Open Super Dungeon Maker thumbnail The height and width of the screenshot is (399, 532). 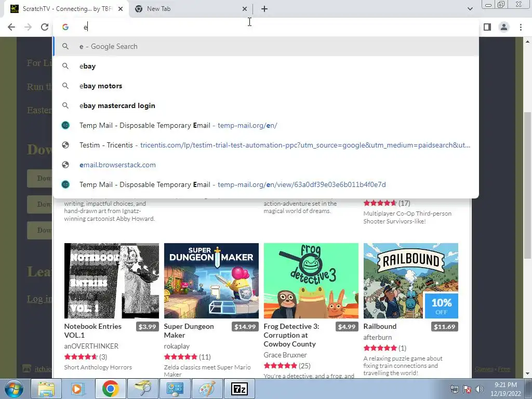coord(211,281)
